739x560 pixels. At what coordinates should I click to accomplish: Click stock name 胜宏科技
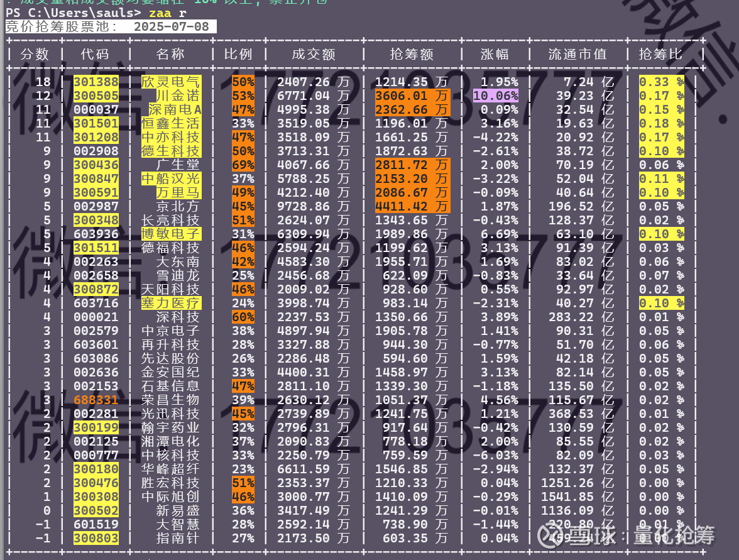click(x=171, y=483)
